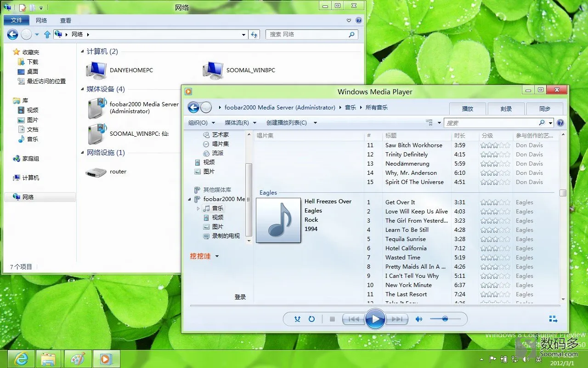Skip to the previous track
The height and width of the screenshot is (368, 588).
[x=354, y=319]
